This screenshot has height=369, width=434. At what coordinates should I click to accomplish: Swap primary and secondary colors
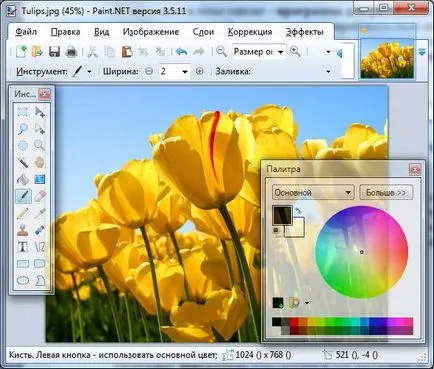[x=298, y=211]
